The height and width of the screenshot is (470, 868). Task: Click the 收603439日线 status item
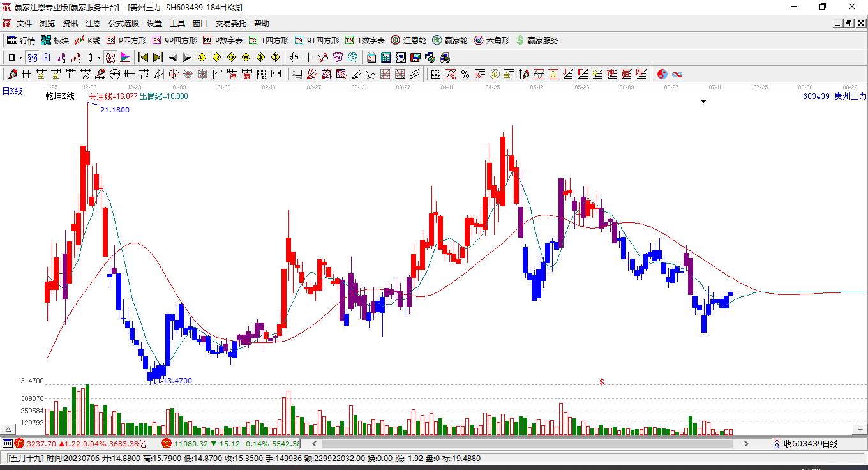point(805,444)
